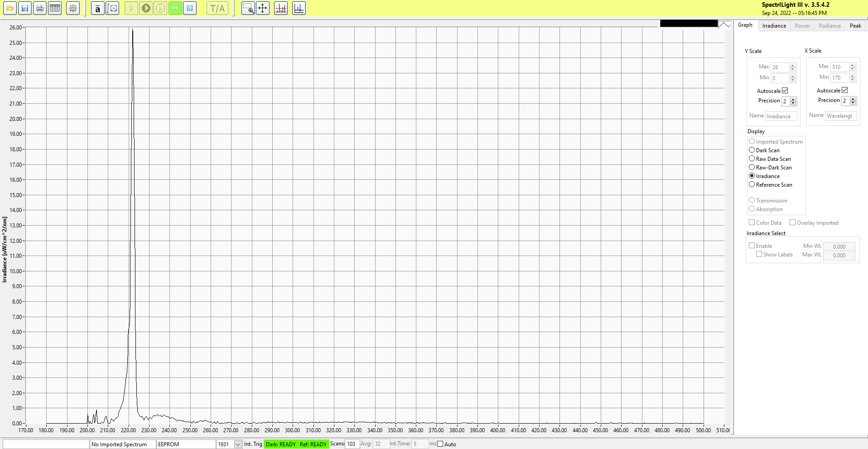Screen dimensions: 868x449
Task: Click the X Scale Name field
Action: pyautogui.click(x=841, y=116)
